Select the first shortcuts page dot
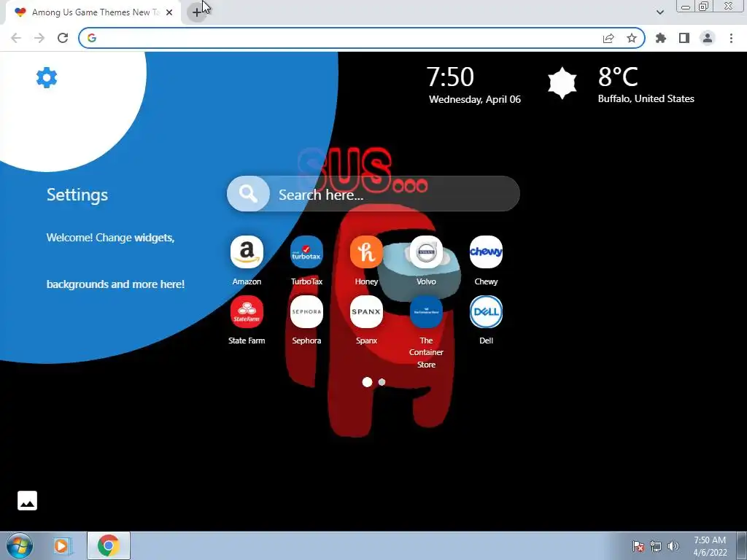The width and height of the screenshot is (747, 560). click(367, 382)
